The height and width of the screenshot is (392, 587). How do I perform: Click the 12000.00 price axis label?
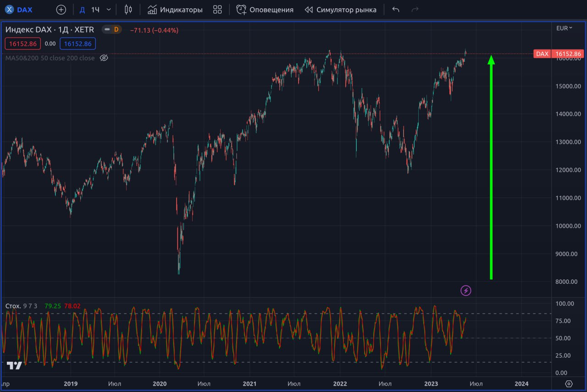click(569, 170)
